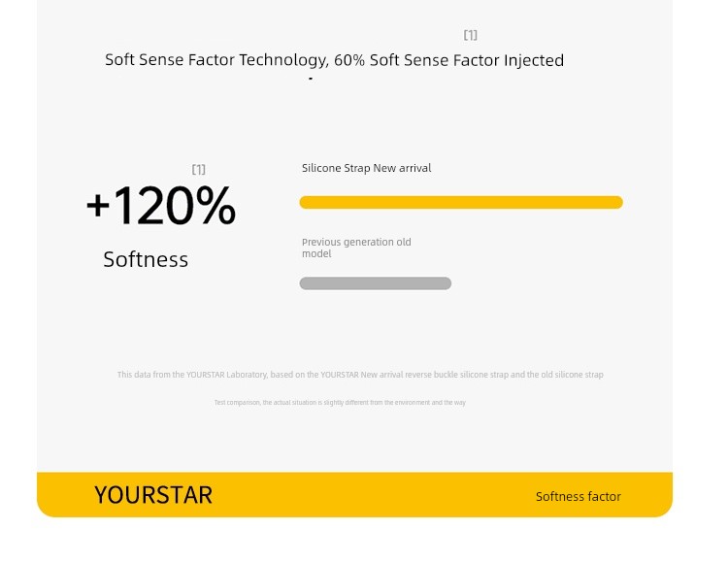Click the right end of gray bar
Screen dimensions: 728x563
click(445, 283)
